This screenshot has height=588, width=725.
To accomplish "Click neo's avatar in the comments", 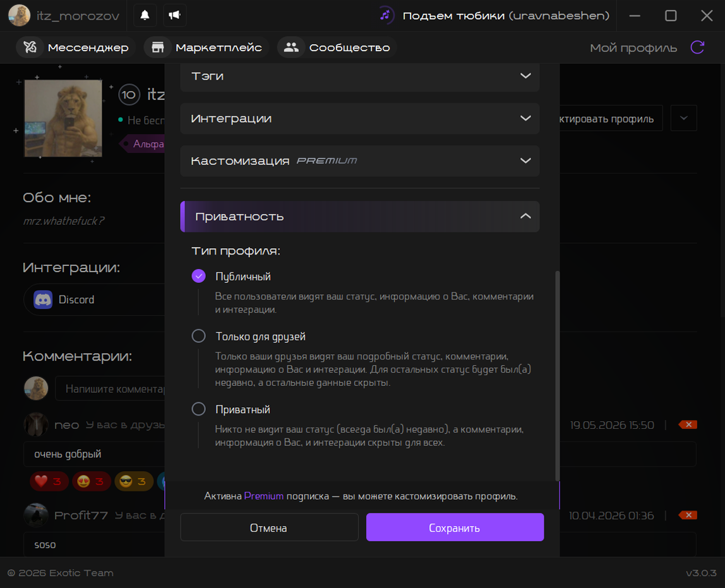I will point(36,424).
